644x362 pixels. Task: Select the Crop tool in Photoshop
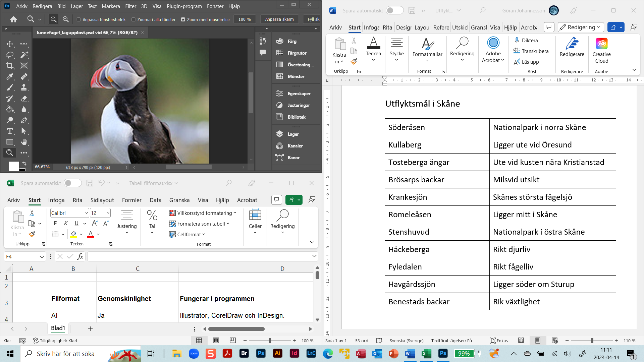click(10, 66)
